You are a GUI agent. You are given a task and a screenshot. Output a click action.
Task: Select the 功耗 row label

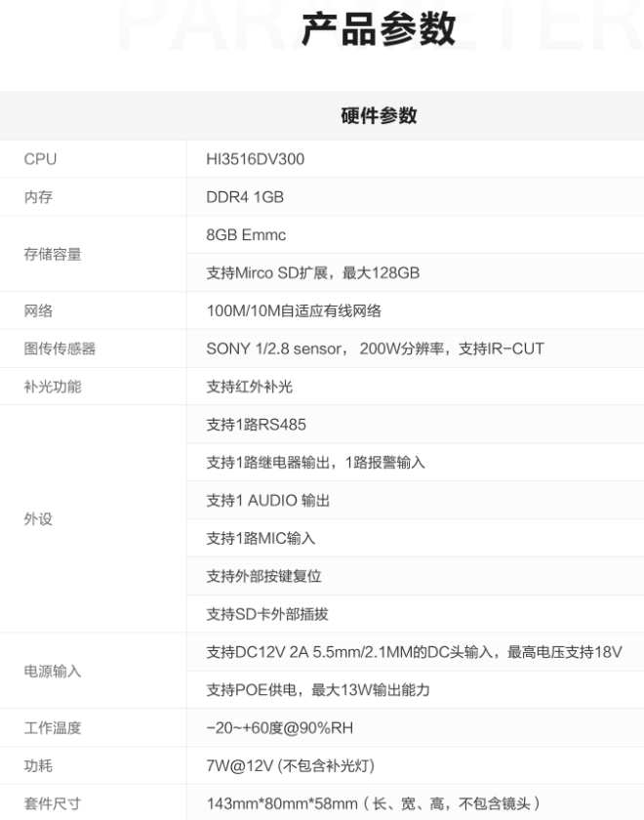(x=38, y=765)
